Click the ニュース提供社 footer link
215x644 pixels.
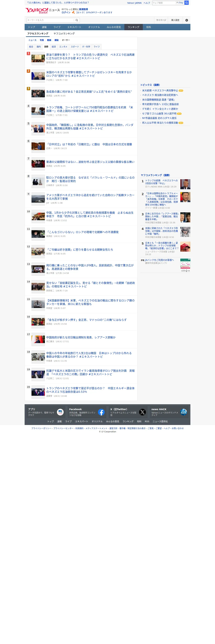point(160,421)
